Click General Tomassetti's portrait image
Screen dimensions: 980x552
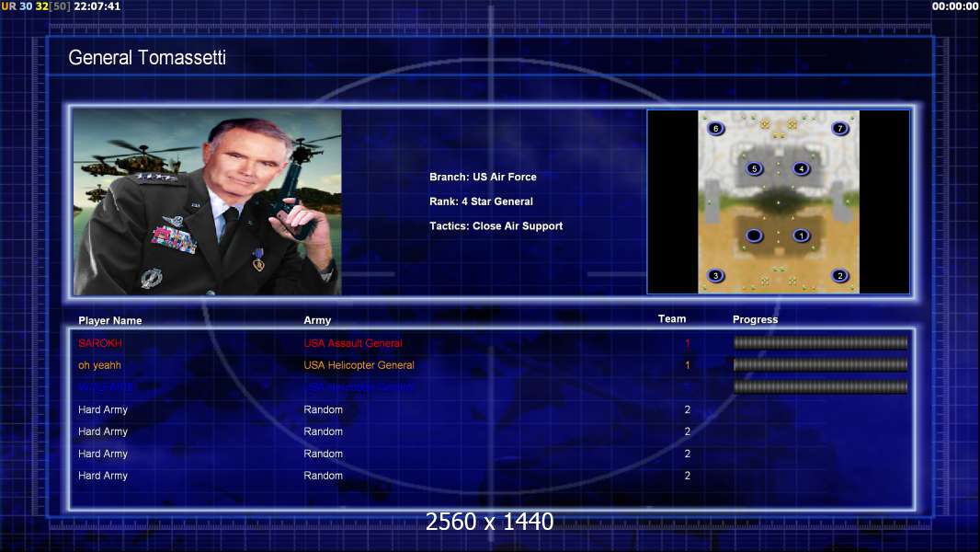pyautogui.click(x=208, y=201)
